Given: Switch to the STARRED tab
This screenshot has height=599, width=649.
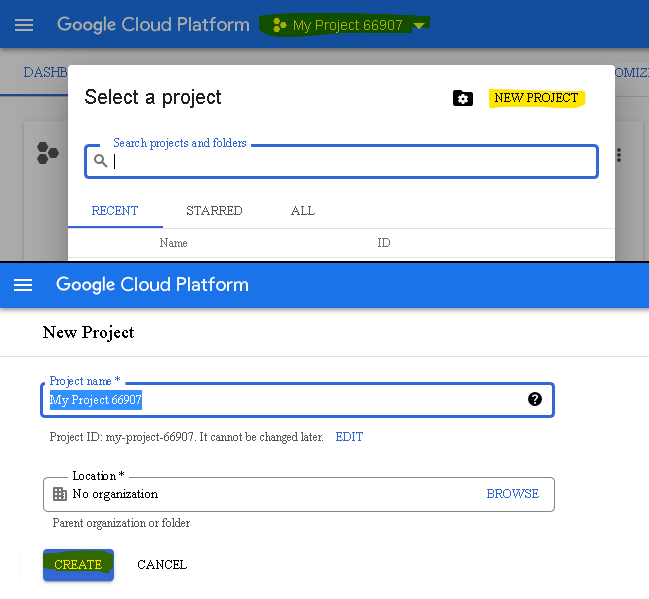Looking at the screenshot, I should pyautogui.click(x=214, y=211).
